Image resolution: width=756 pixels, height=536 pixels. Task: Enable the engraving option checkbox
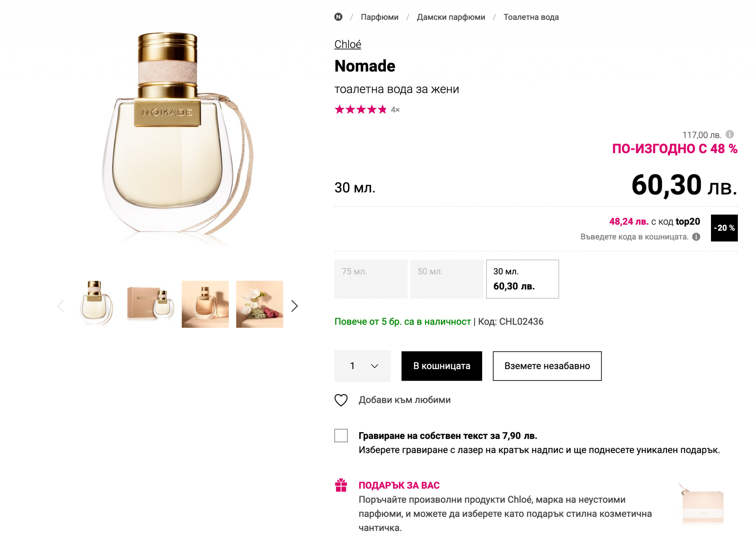341,436
